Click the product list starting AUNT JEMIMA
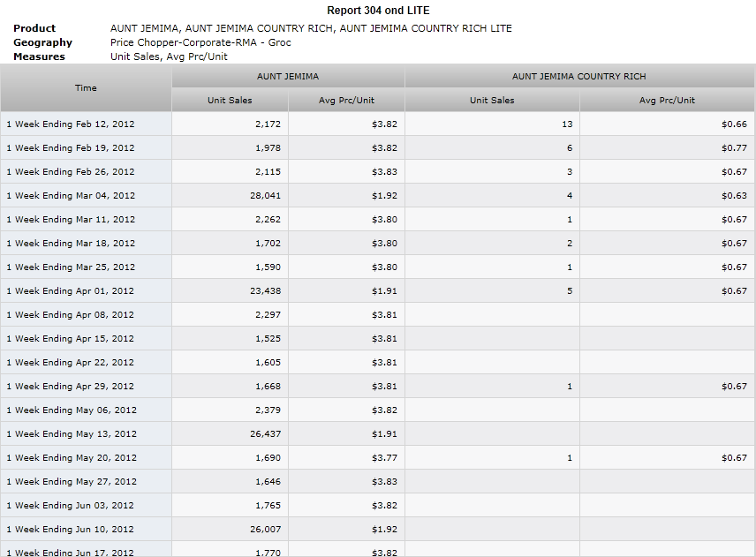 [311, 28]
